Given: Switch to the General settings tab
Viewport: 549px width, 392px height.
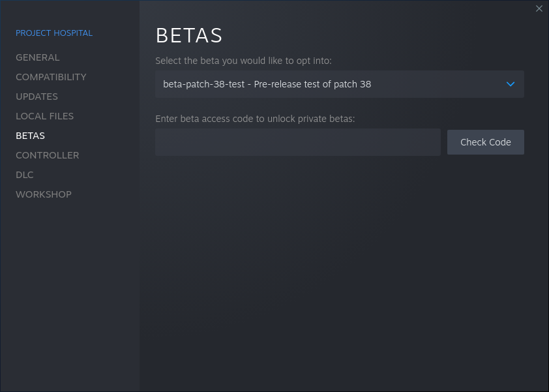Looking at the screenshot, I should [x=38, y=57].
